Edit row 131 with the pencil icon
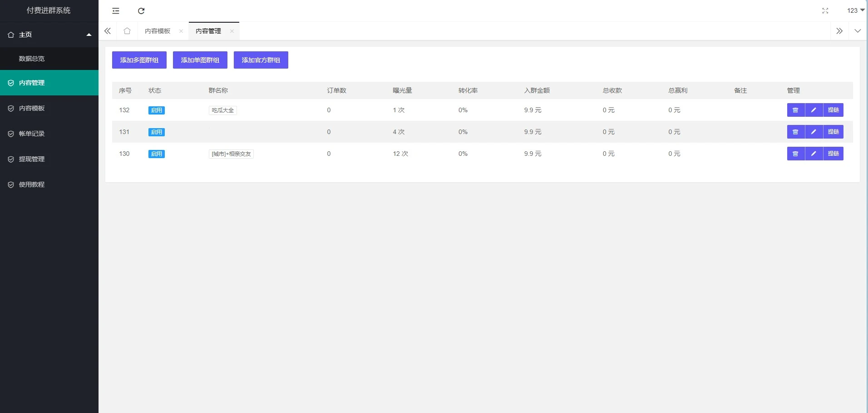This screenshot has width=868, height=413. click(814, 132)
